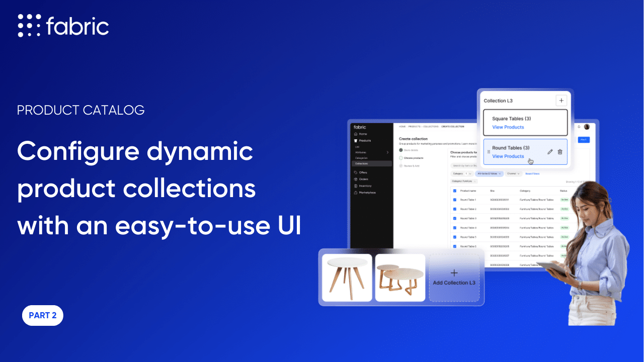Open the Attributes & Values filter dropdown

(489, 173)
